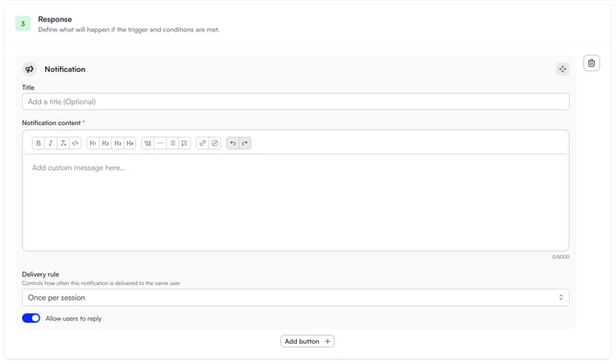Click the Notification content label
Viewport: 616px width, 364px height.
[x=51, y=123]
